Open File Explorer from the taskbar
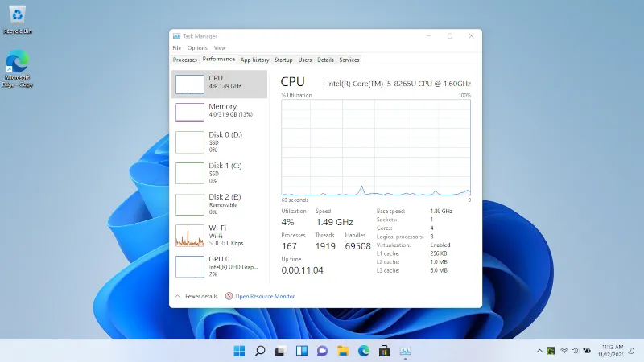Image resolution: width=644 pixels, height=362 pixels. 343,351
